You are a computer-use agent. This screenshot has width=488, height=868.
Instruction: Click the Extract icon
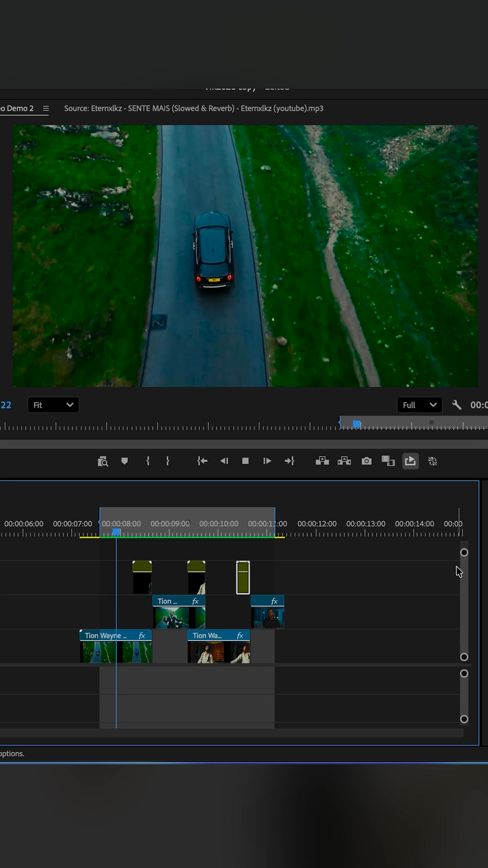344,461
